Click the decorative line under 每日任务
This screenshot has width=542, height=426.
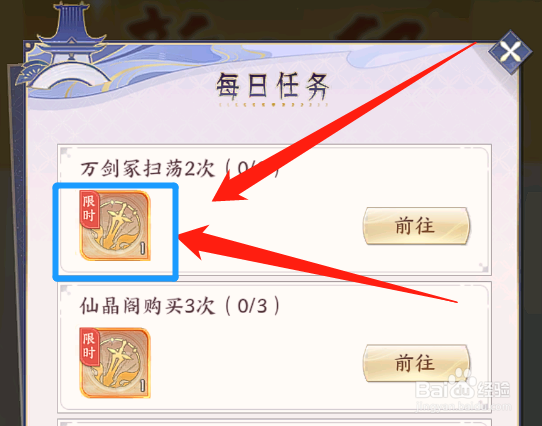tap(273, 104)
